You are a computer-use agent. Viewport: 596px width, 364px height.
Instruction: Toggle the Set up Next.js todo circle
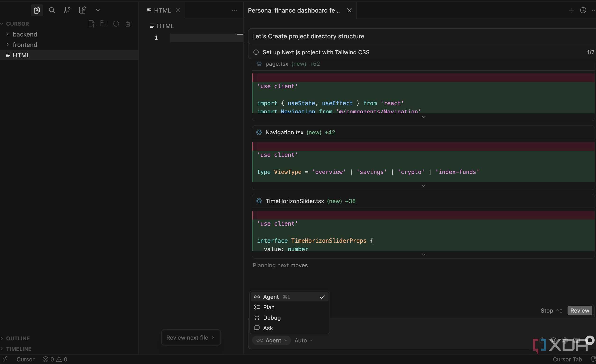point(256,52)
